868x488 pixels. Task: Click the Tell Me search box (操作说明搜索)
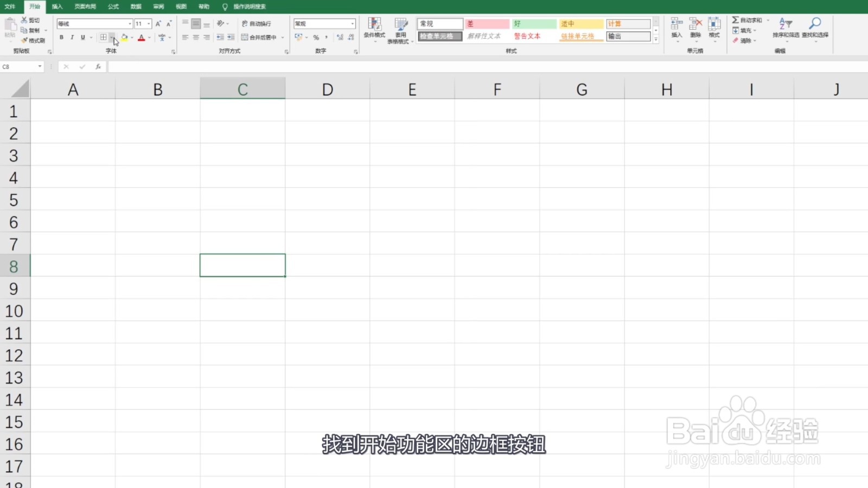[x=250, y=7]
